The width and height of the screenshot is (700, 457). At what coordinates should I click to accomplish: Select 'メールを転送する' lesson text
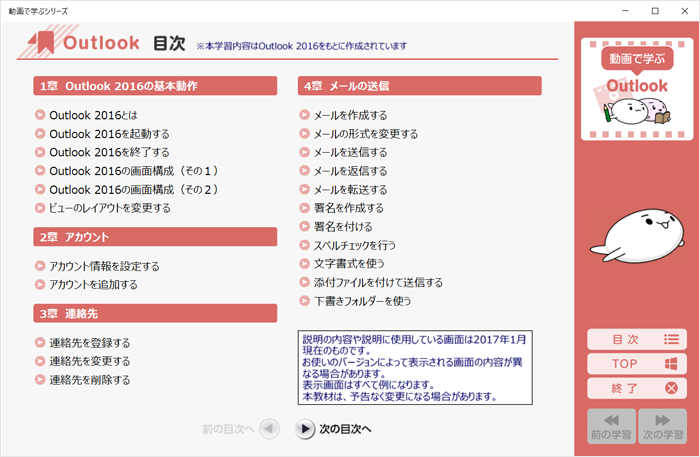pos(350,190)
